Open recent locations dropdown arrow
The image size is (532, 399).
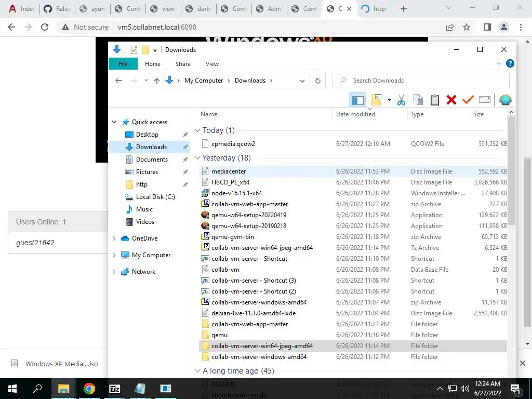pos(146,81)
